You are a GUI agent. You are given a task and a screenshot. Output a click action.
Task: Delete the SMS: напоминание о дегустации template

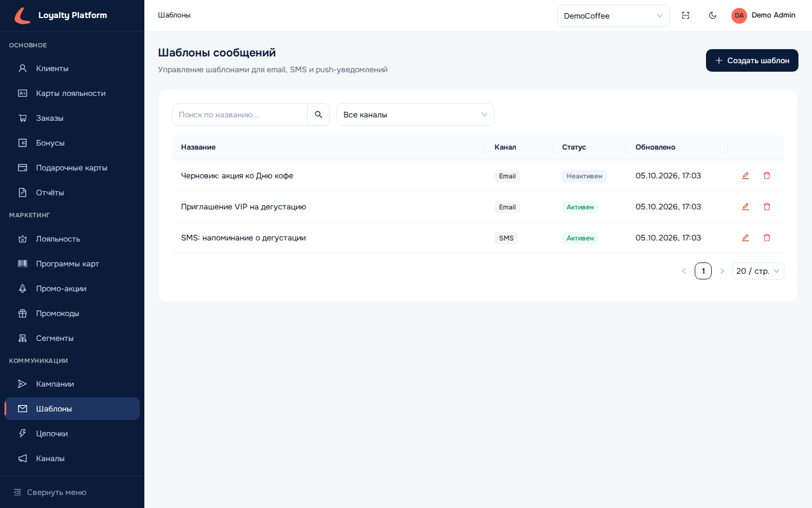767,238
